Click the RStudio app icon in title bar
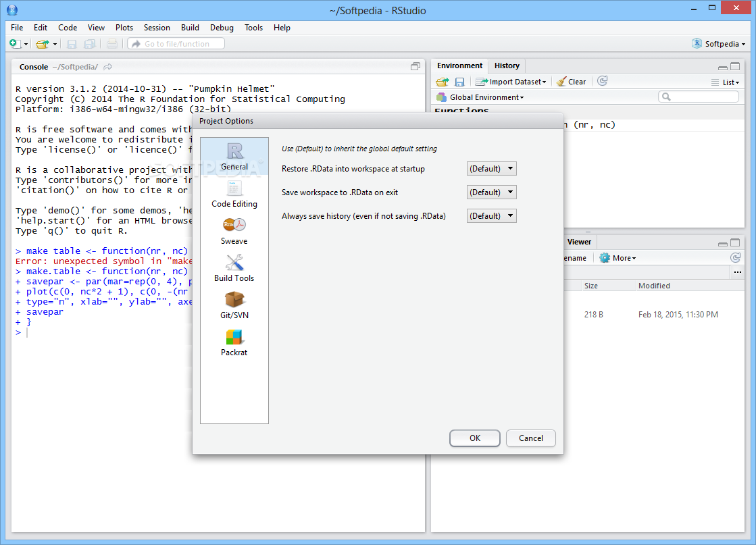The image size is (756, 545). pos(12,9)
